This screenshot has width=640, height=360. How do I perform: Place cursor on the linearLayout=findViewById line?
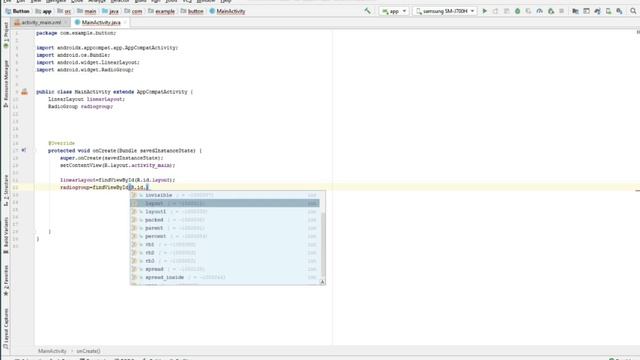(x=118, y=180)
